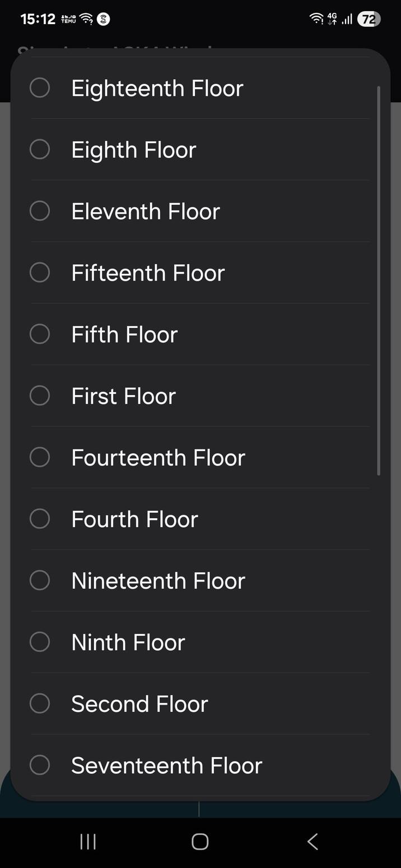Screen dimensions: 401x868
Task: Tap the 4G data indicator
Action: point(332,18)
